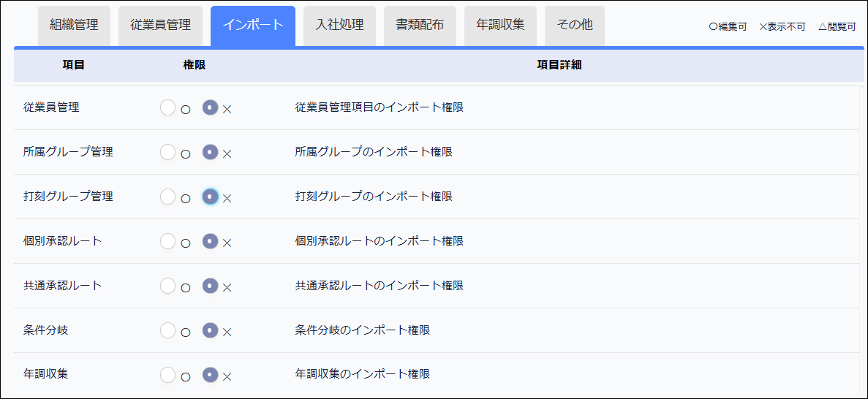Switch to the 年調収集 tab
868x399 pixels.
click(500, 26)
